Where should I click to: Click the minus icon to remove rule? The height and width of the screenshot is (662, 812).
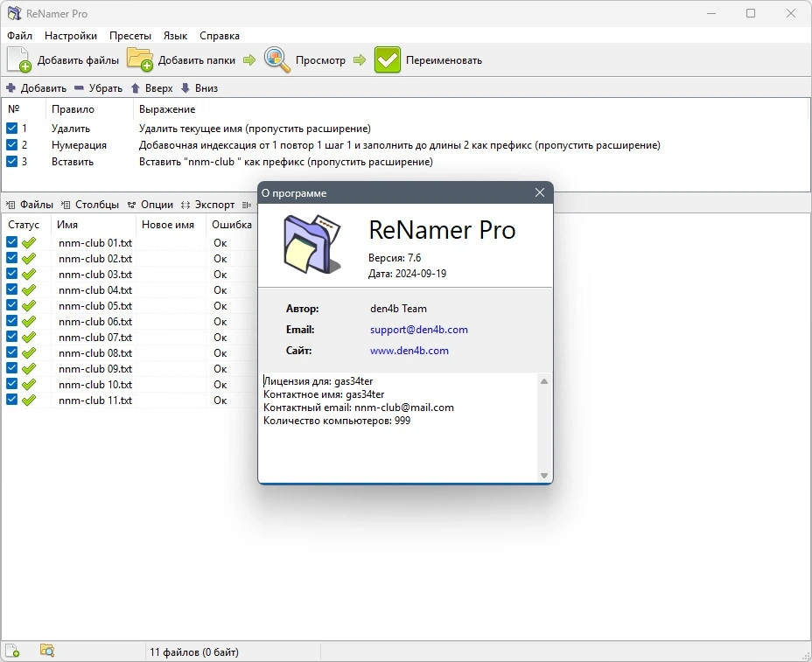pos(79,88)
